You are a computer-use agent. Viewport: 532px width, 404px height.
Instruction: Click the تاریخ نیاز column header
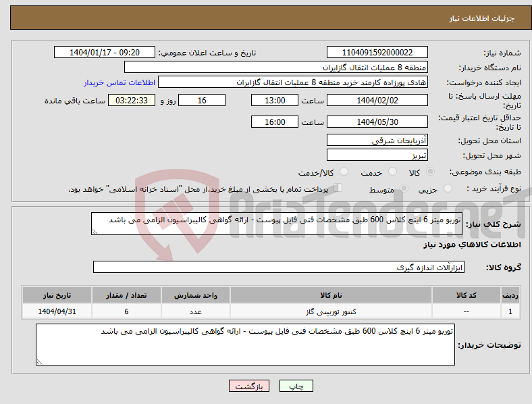point(57,295)
